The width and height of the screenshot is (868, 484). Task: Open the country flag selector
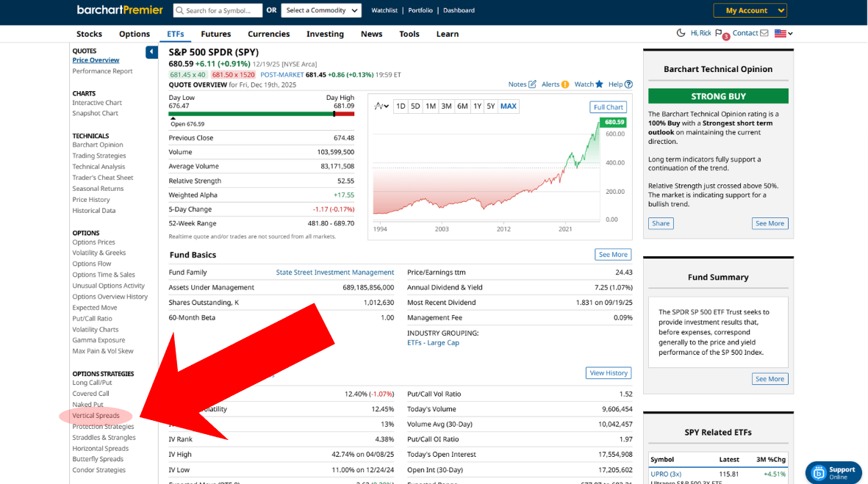[783, 33]
